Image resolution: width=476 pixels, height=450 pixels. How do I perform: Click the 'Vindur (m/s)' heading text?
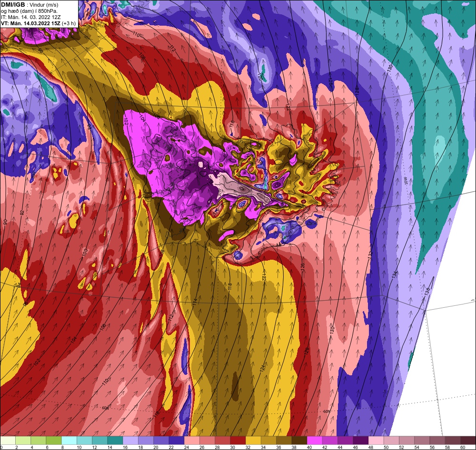[x=44, y=5]
